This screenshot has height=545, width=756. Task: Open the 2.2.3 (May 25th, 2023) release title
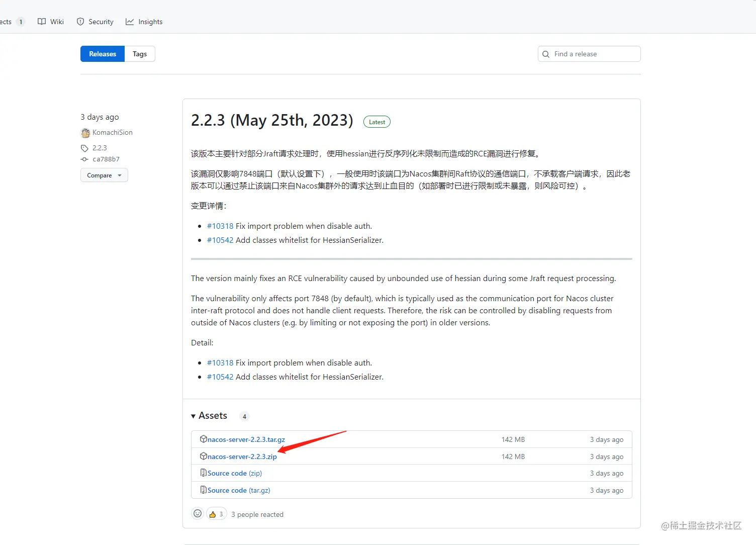click(x=272, y=120)
